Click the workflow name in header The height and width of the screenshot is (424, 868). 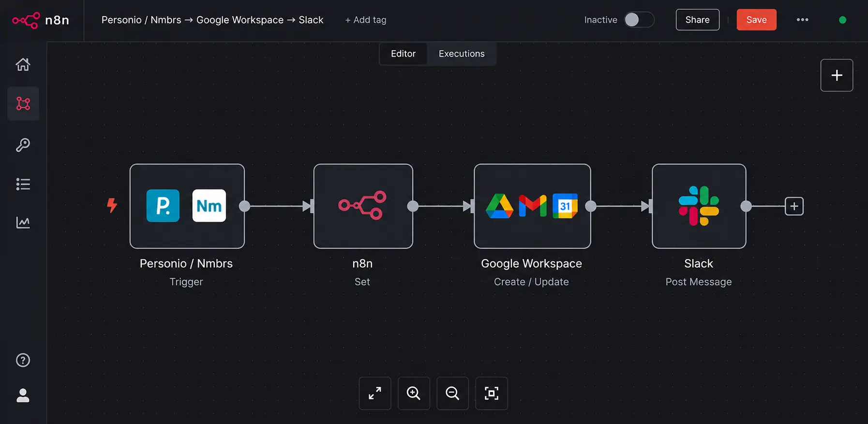212,20
